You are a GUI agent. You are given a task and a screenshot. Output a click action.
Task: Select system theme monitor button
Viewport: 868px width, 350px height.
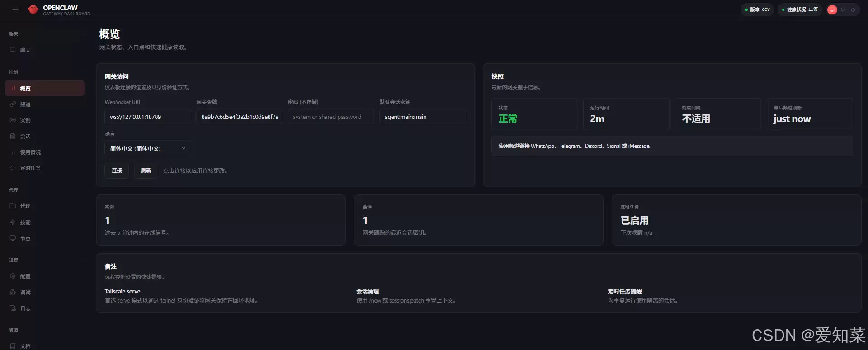pos(832,9)
